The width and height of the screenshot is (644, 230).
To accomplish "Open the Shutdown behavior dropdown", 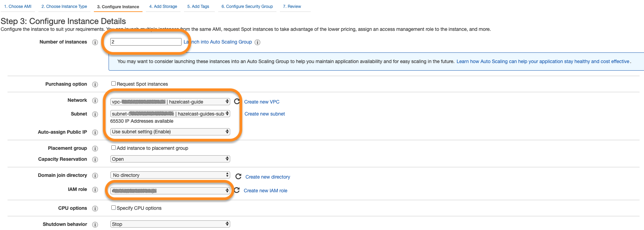I will 170,224.
